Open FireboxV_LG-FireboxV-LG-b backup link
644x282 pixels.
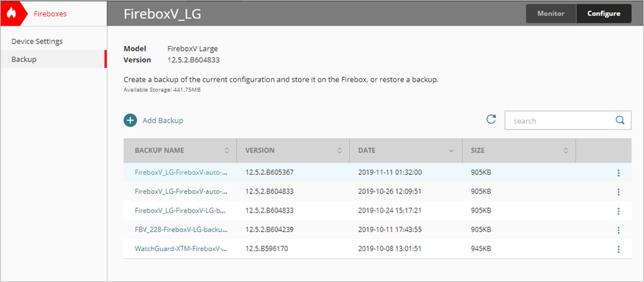(x=181, y=210)
